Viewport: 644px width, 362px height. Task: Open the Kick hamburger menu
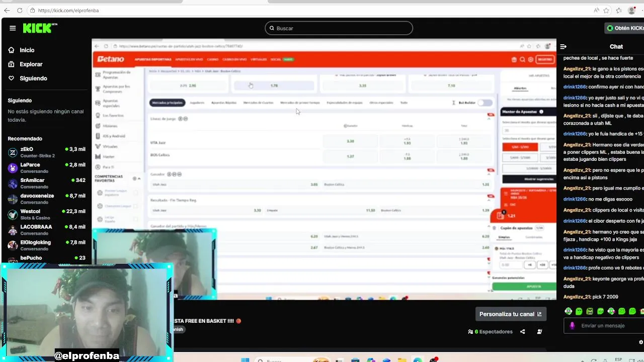click(13, 28)
